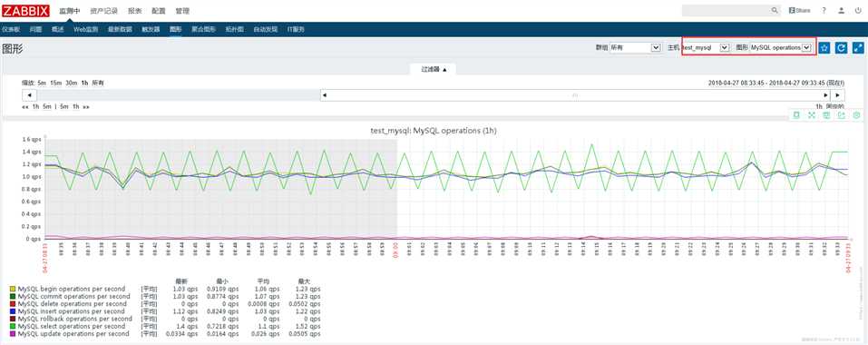Click the 1.52 qps max value
This screenshot has width=868, height=345.
coord(307,327)
